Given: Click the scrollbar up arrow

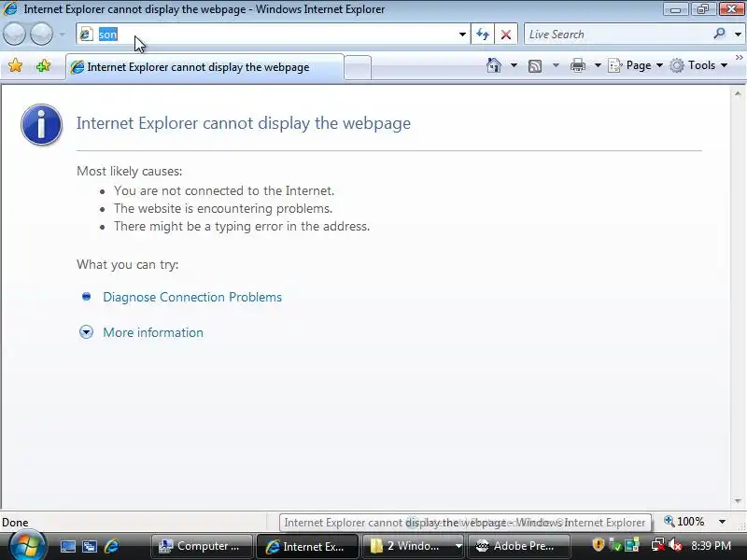Looking at the screenshot, I should pos(738,94).
